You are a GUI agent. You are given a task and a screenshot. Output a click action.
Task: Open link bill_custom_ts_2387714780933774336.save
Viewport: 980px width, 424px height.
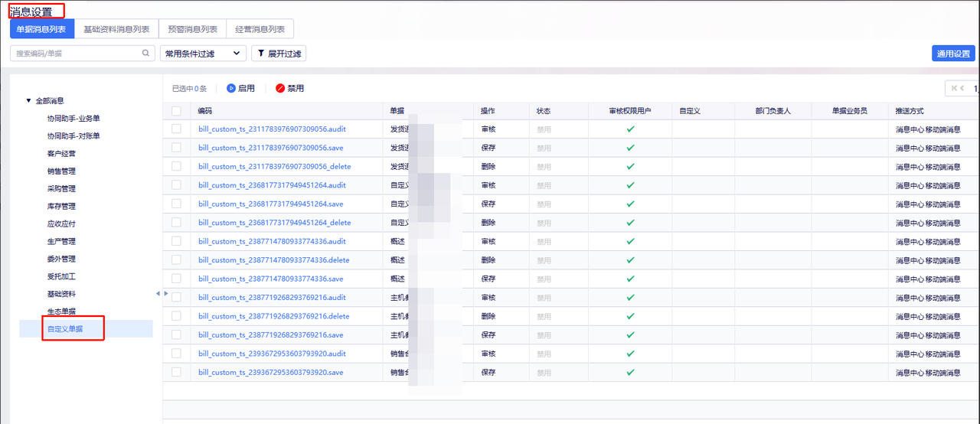270,279
